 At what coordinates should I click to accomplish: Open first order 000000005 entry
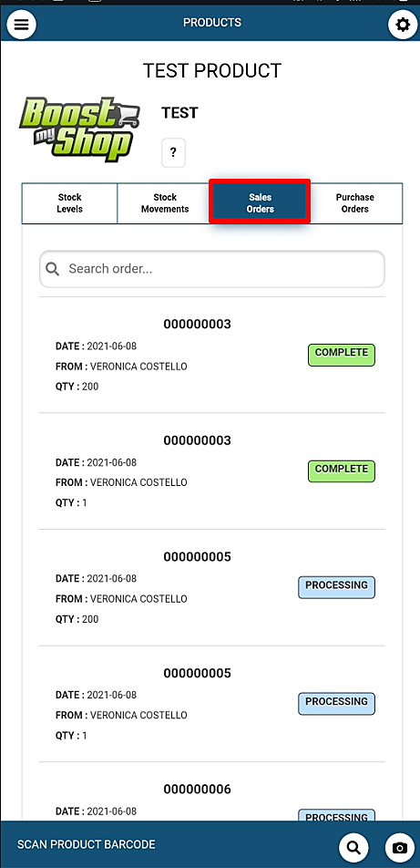[x=212, y=587]
